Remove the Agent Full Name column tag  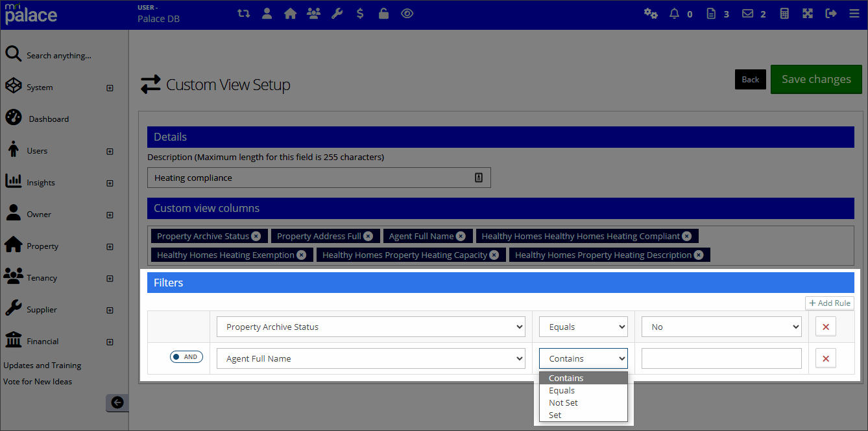coord(461,237)
